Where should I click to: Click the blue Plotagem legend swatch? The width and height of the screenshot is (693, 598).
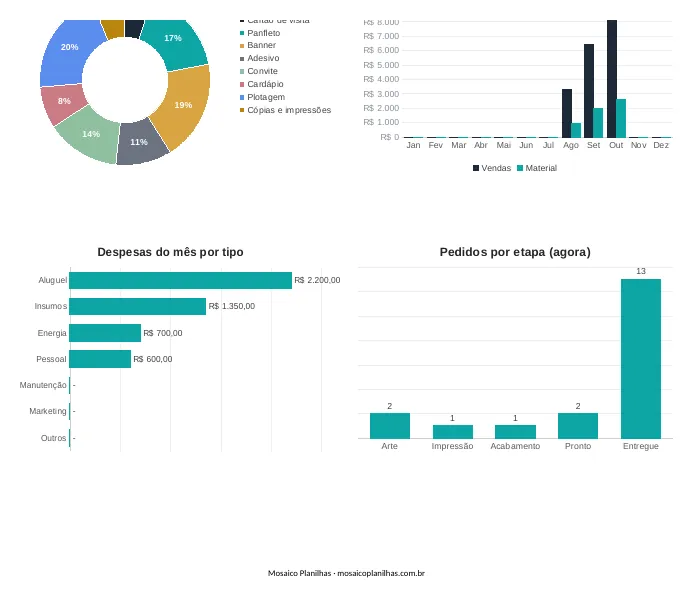click(242, 97)
